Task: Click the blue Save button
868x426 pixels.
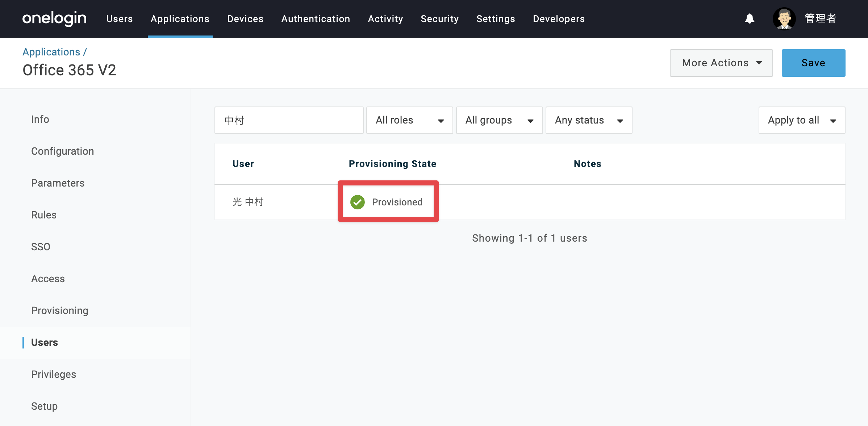Action: tap(813, 63)
